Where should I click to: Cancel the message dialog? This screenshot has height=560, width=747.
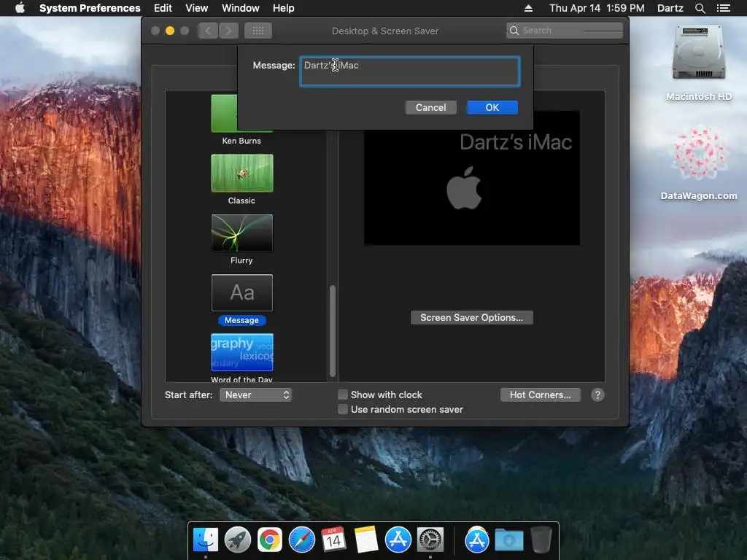point(430,108)
